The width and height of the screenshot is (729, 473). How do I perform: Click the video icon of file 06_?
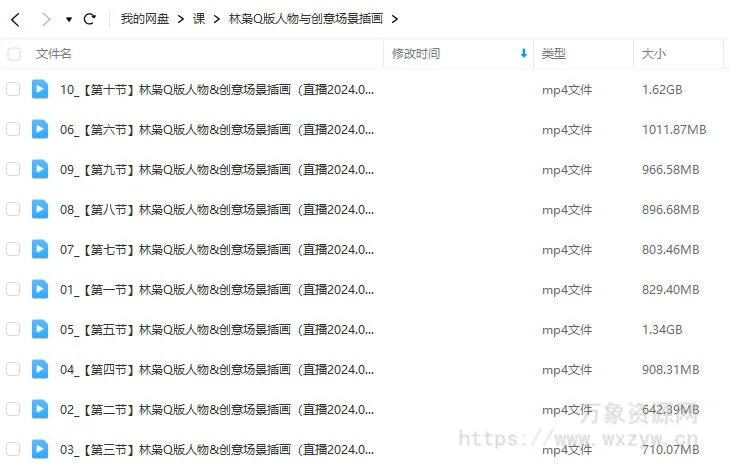pos(40,129)
